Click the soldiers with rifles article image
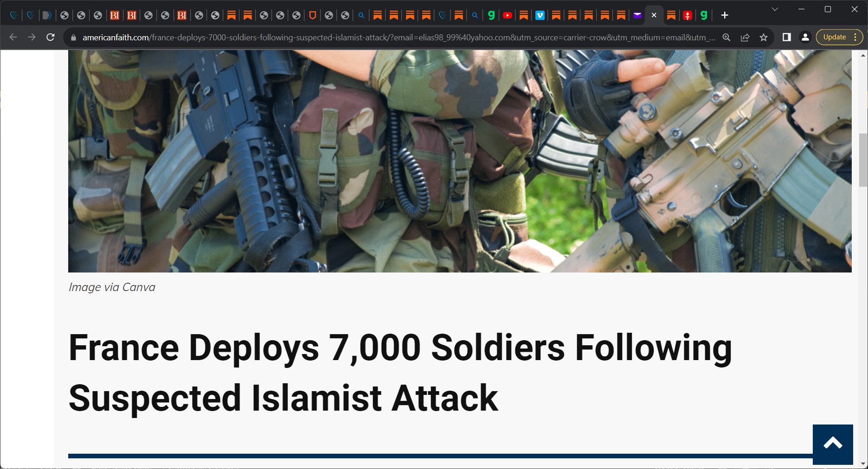868x469 pixels. click(460, 161)
